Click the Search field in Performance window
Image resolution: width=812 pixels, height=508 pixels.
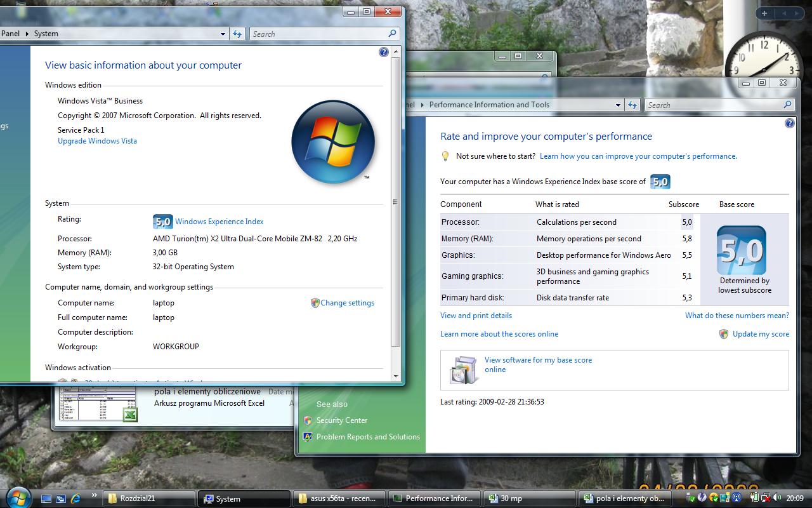point(714,105)
